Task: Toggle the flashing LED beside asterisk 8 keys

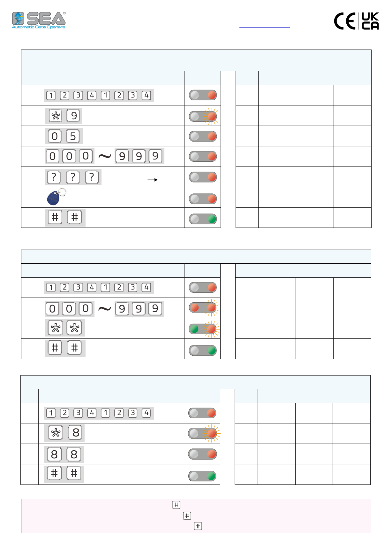Action: point(203,434)
